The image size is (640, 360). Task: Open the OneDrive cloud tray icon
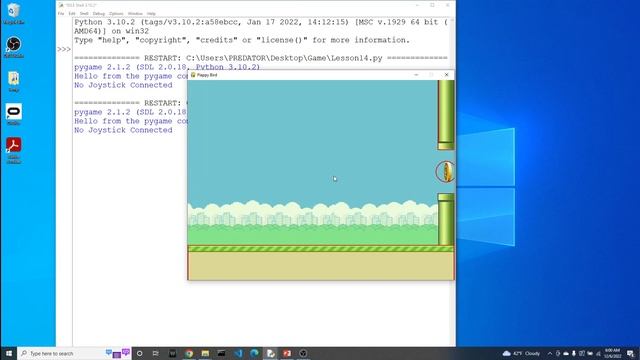pyautogui.click(x=566, y=353)
